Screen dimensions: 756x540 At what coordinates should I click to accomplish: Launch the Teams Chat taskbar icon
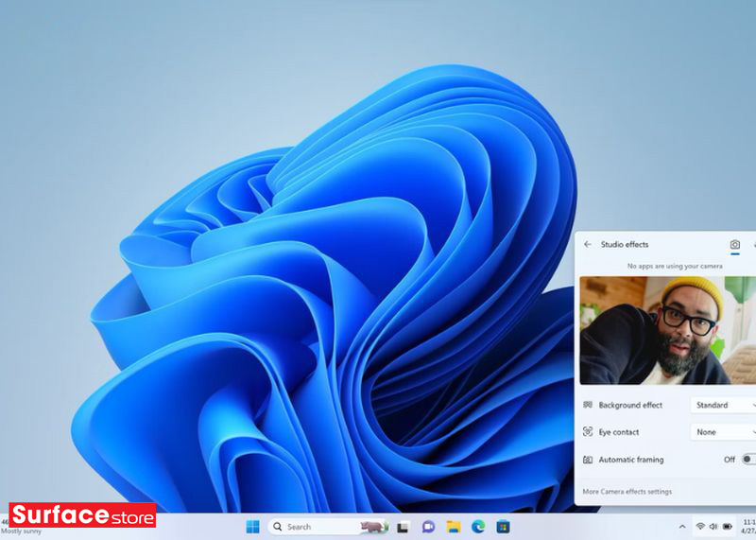[x=428, y=527]
